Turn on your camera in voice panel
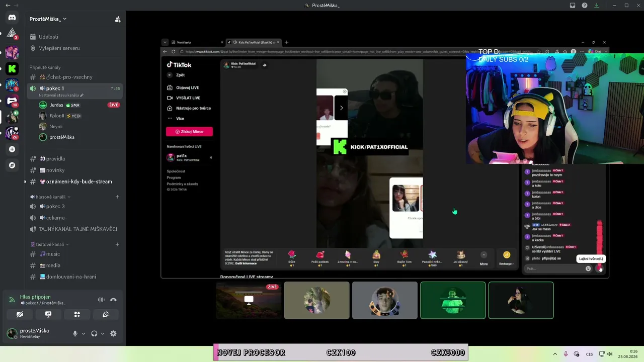 pyautogui.click(x=20, y=314)
